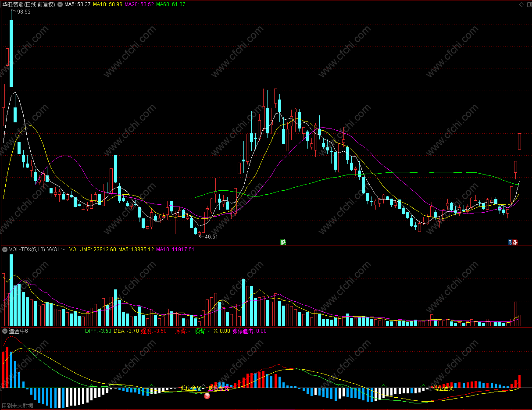Click the red 涨 marker
This screenshot has height=410, width=532.
click(x=515, y=242)
